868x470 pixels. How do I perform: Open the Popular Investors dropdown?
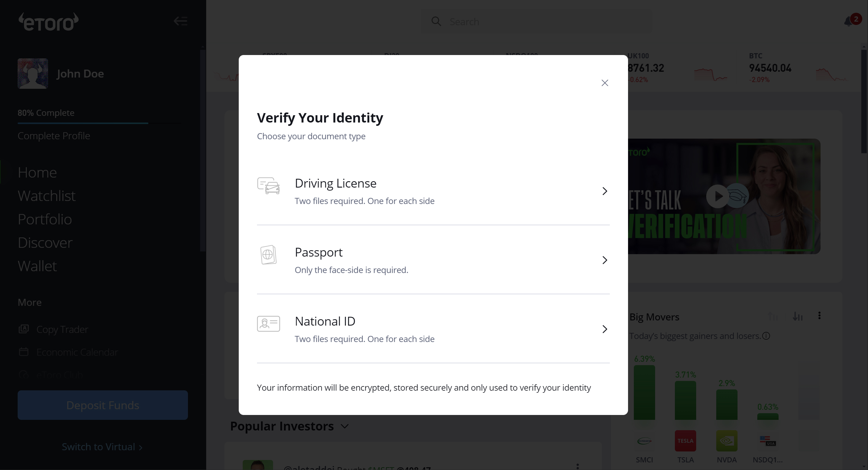pos(344,426)
